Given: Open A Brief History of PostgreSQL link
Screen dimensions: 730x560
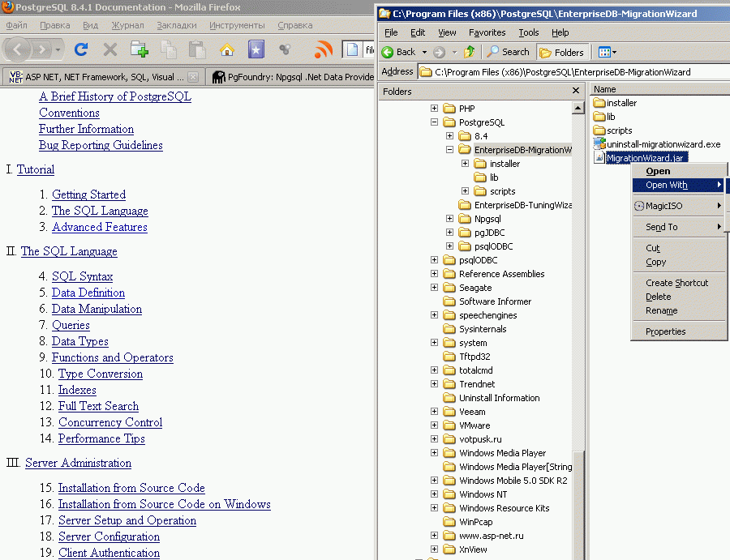Looking at the screenshot, I should (x=115, y=96).
